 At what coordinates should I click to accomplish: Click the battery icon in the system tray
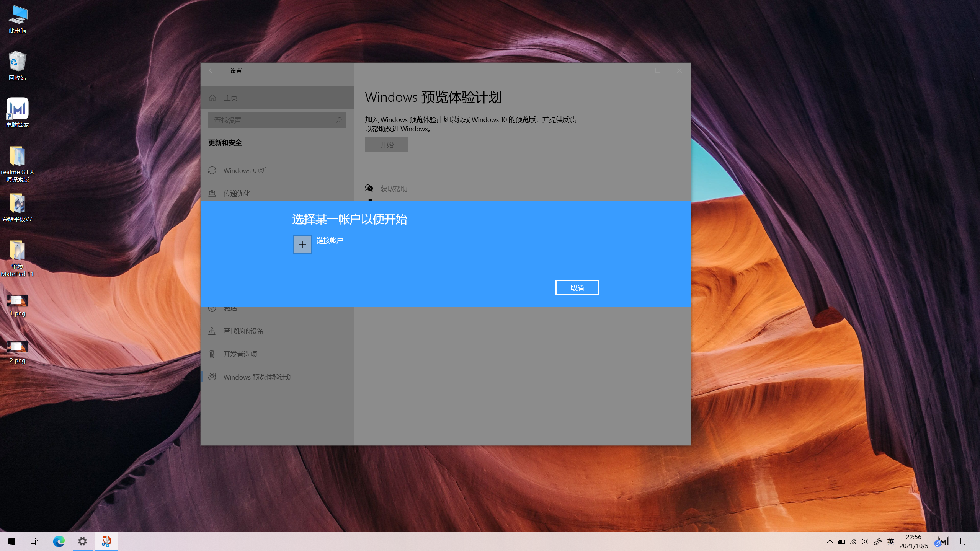tap(841, 541)
